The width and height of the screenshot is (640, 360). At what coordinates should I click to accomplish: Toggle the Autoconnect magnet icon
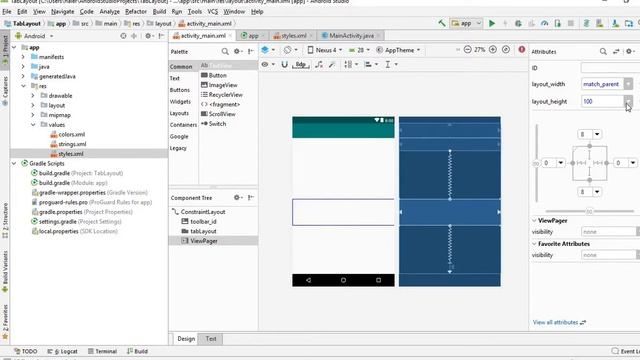click(284, 64)
